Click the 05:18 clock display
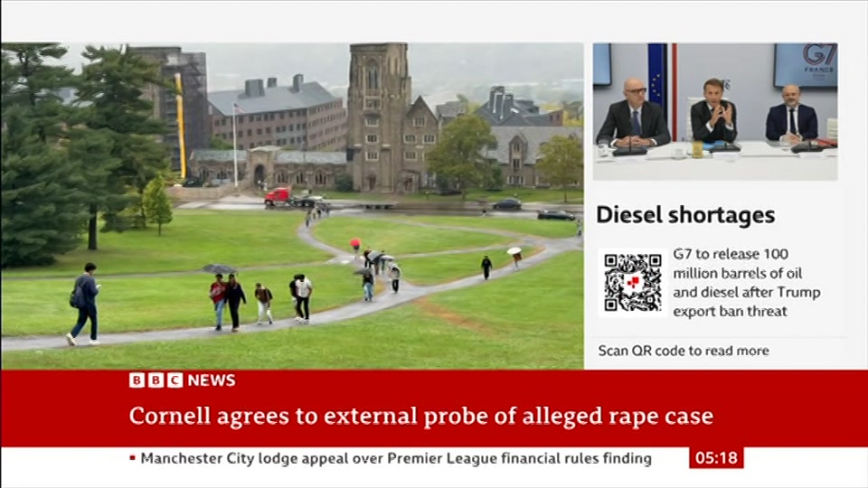868x488 pixels. pyautogui.click(x=716, y=458)
